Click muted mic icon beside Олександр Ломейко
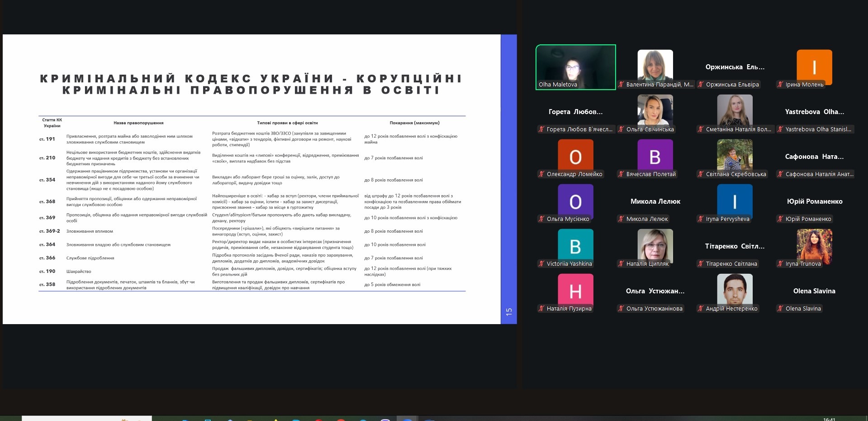 (x=541, y=174)
